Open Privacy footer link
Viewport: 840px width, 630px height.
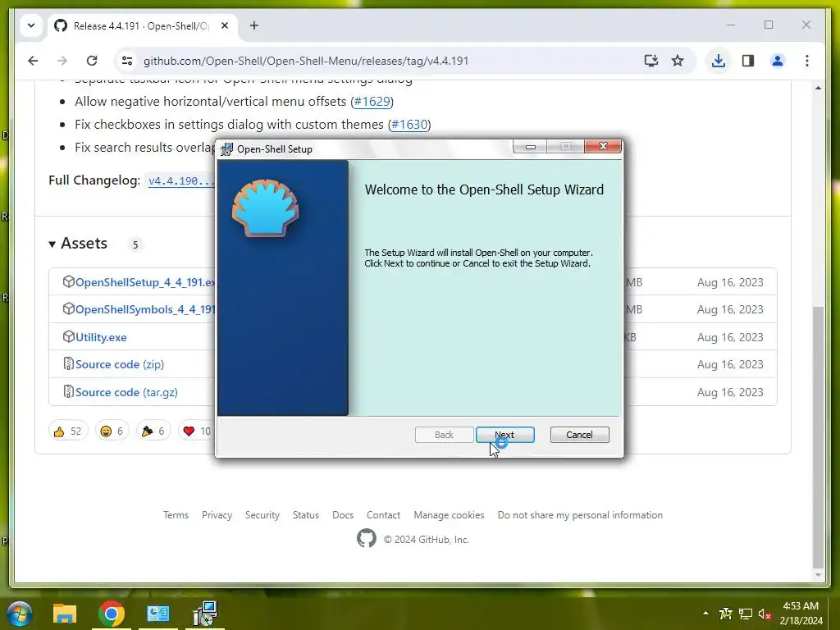[217, 515]
